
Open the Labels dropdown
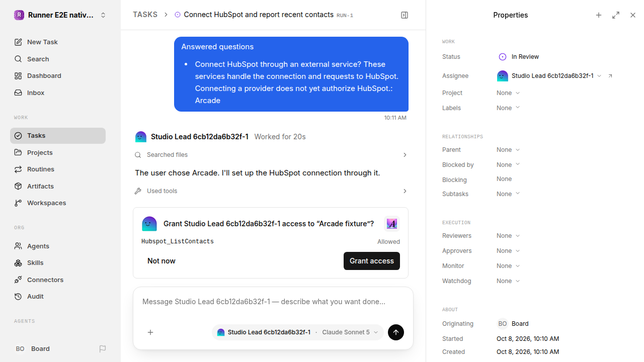pyautogui.click(x=508, y=108)
